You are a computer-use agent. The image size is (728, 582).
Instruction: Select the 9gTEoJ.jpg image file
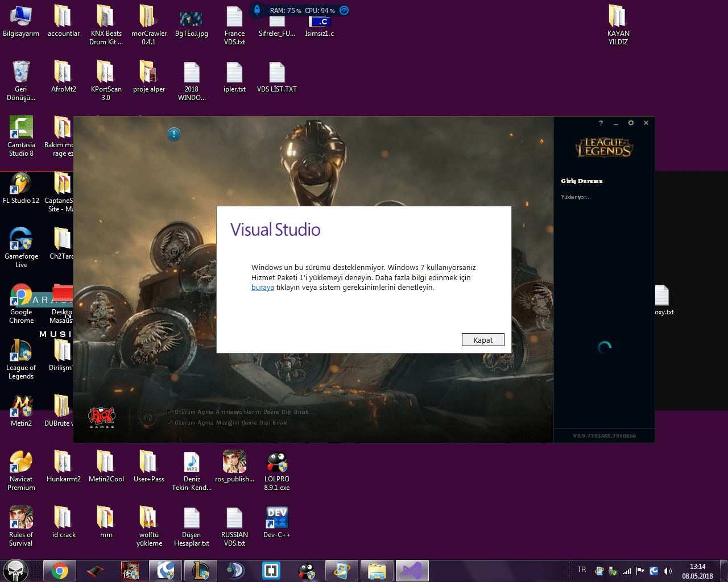click(192, 24)
